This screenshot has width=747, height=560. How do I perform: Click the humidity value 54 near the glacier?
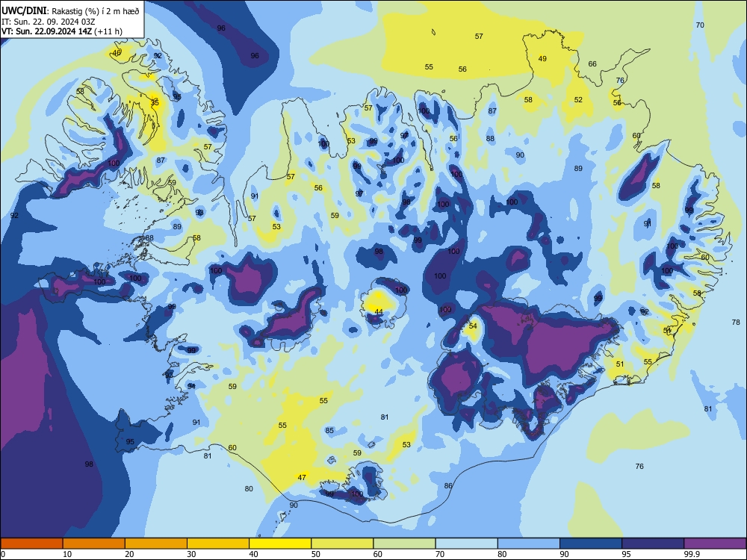click(473, 326)
